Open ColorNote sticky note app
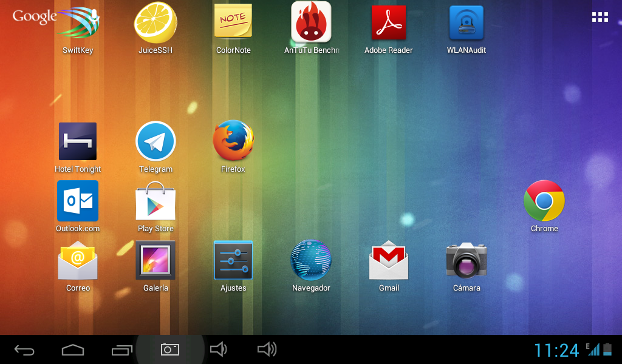This screenshot has width=622, height=364. click(233, 29)
